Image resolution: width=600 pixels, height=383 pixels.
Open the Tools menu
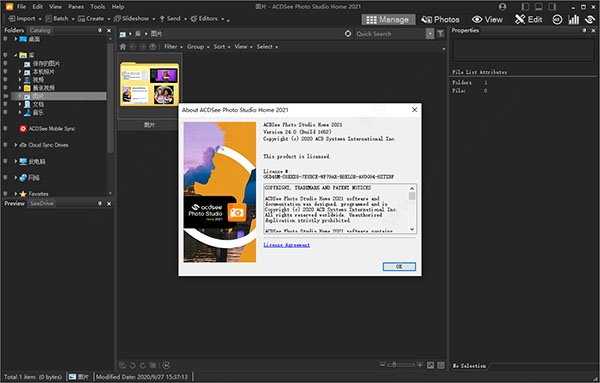coord(98,7)
